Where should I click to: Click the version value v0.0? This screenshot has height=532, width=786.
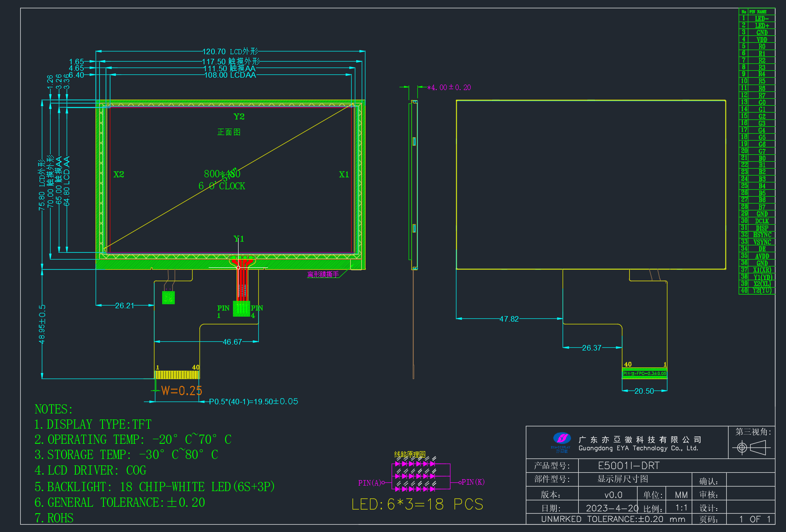[x=613, y=495]
